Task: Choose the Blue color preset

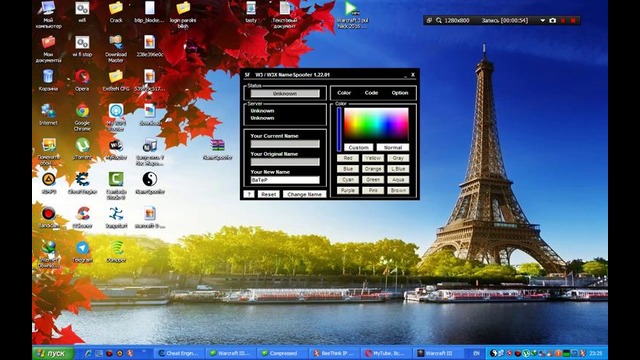Action: (348, 169)
